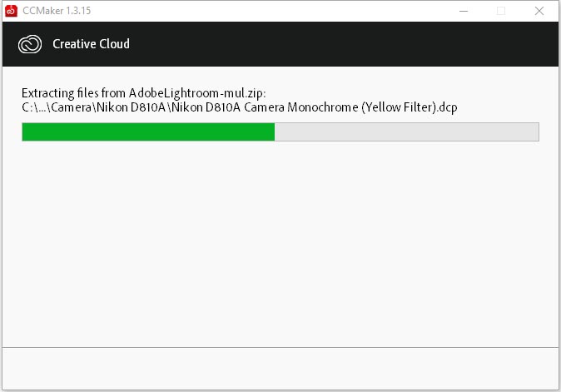Click the "\Nikon D810A\" folder segment in path
Image resolution: width=561 pixels, height=392 pixels.
tap(132, 107)
